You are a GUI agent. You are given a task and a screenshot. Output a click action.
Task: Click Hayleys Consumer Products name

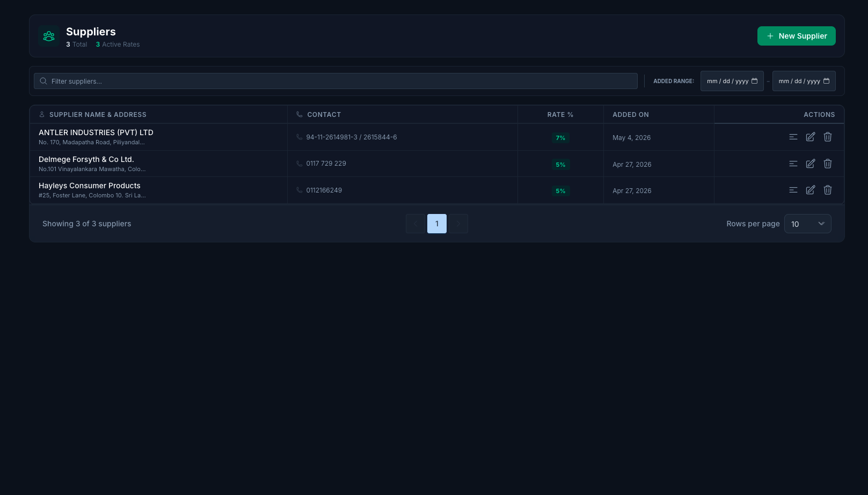pyautogui.click(x=90, y=186)
